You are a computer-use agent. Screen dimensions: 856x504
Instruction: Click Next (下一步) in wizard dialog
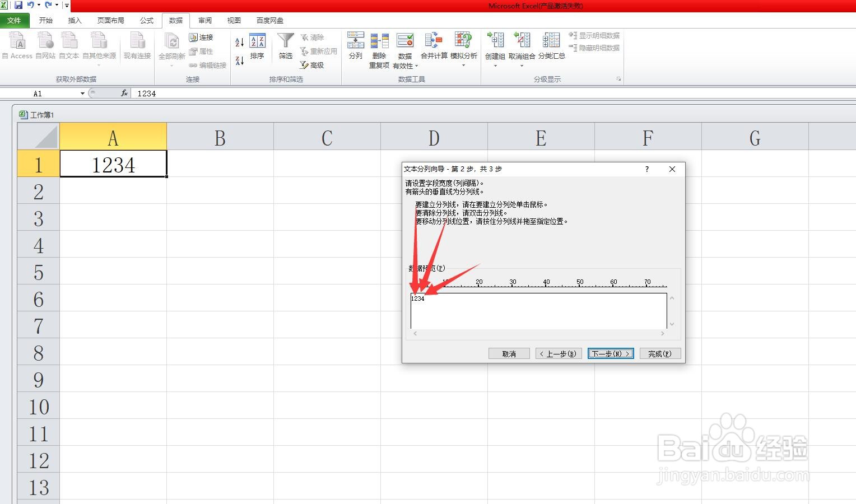click(611, 354)
